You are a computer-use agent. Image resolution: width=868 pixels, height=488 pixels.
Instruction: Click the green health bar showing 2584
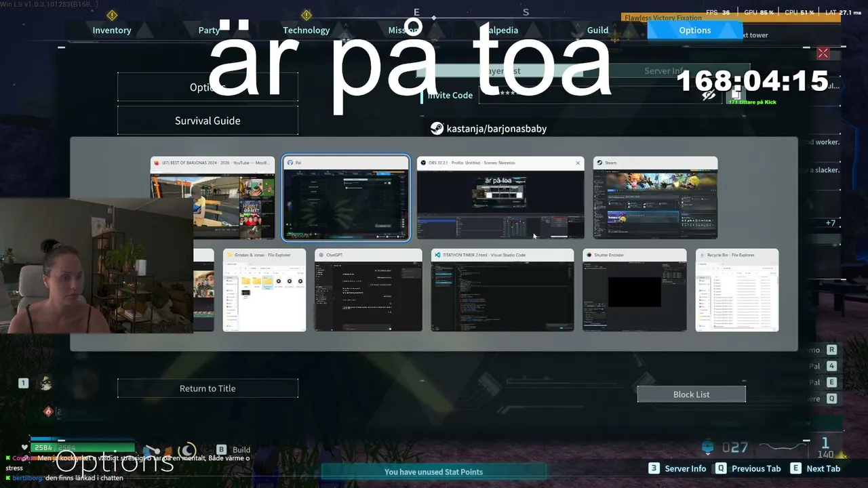click(x=82, y=447)
